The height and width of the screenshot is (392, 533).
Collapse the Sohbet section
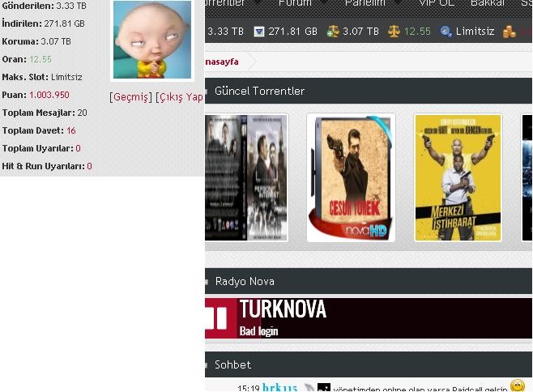(x=207, y=364)
